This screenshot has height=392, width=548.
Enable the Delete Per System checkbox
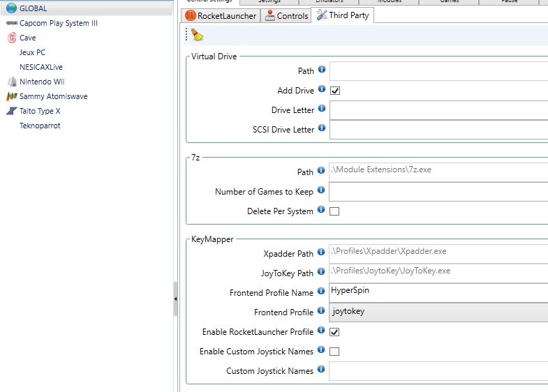pos(334,211)
